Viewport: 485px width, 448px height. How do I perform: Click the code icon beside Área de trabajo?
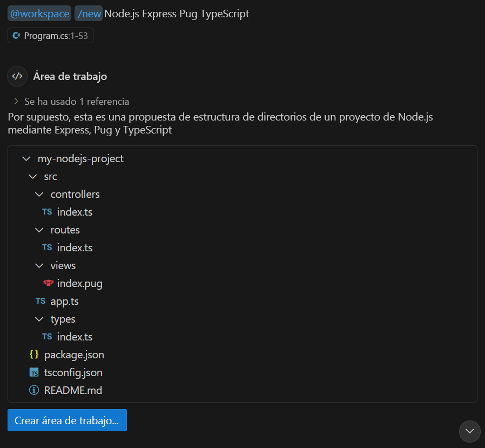click(17, 76)
